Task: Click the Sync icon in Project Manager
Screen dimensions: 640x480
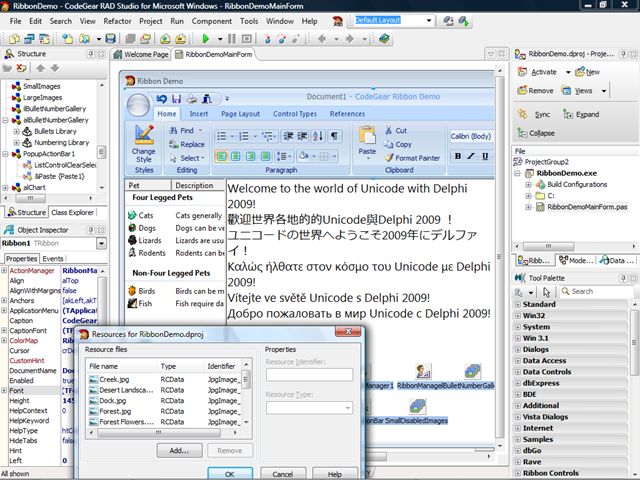Action: pyautogui.click(x=522, y=114)
